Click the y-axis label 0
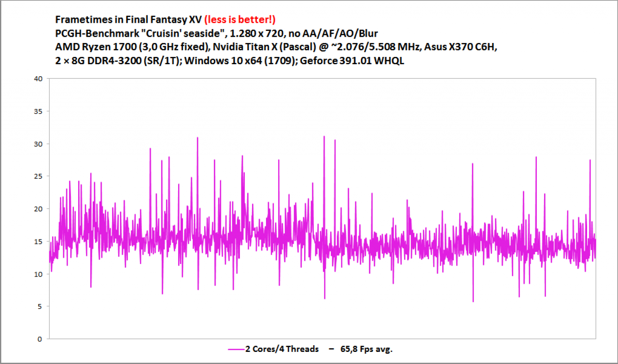618x364 pixels. (41, 339)
